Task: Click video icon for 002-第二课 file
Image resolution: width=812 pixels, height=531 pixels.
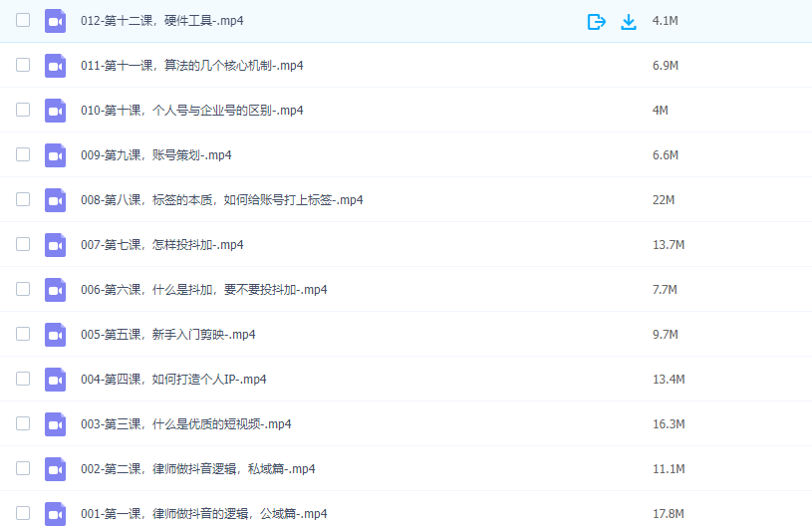Action: tap(55, 469)
